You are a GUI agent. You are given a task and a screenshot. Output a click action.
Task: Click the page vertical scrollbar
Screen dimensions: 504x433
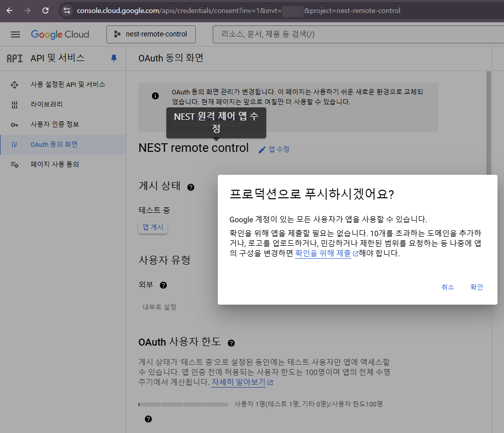[x=489, y=122]
